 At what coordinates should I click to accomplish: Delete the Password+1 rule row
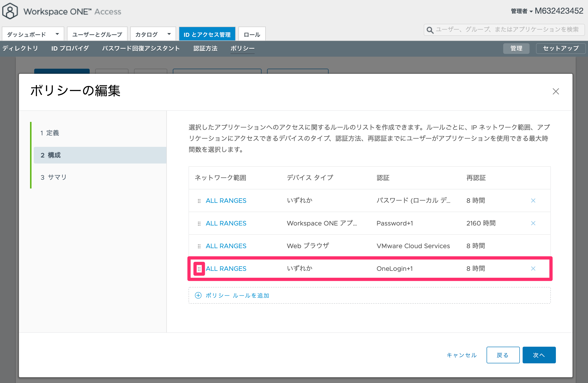pyautogui.click(x=533, y=223)
